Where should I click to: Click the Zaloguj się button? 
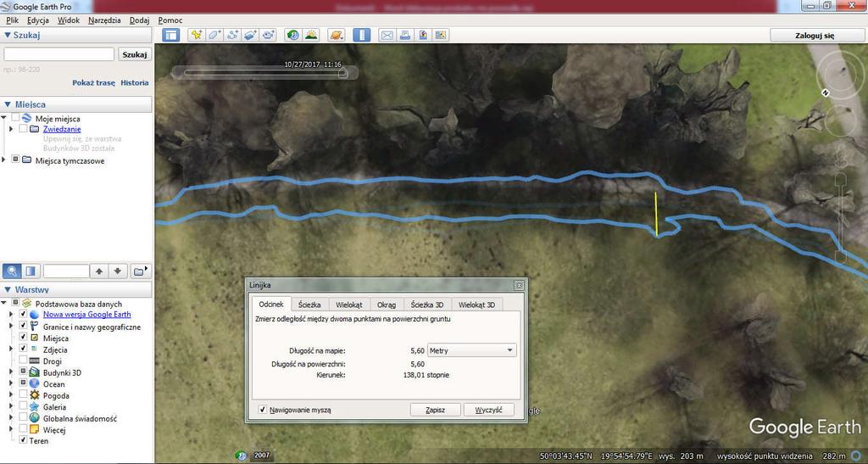pyautogui.click(x=815, y=35)
